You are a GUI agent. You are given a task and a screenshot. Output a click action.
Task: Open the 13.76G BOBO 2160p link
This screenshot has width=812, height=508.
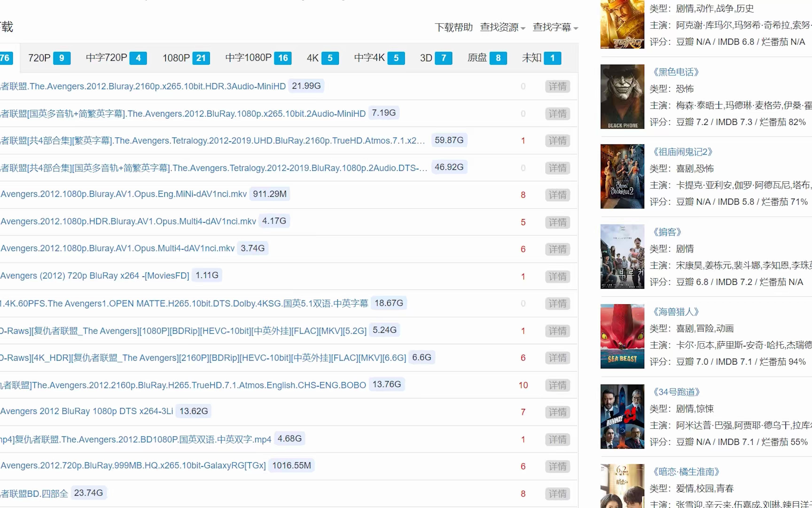pyautogui.click(x=183, y=385)
